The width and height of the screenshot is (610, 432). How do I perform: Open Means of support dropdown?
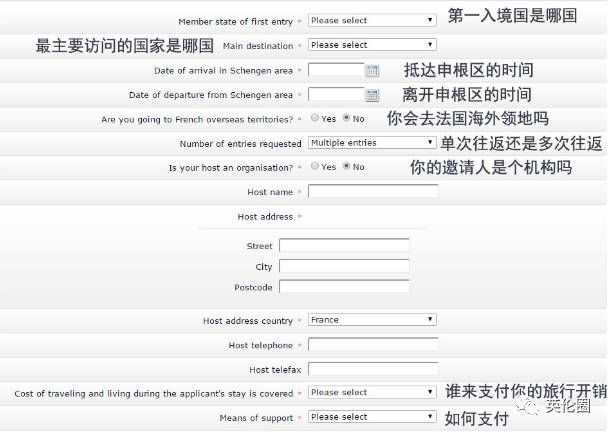click(372, 417)
